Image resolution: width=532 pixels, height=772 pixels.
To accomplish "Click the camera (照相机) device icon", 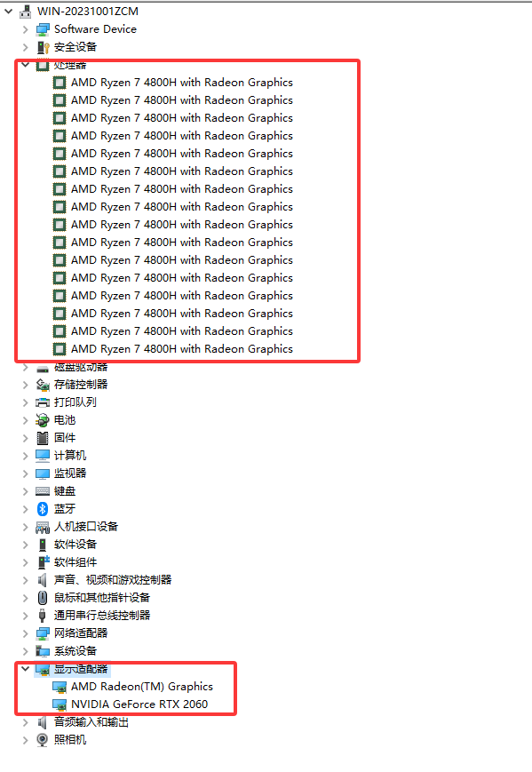I will coord(43,739).
